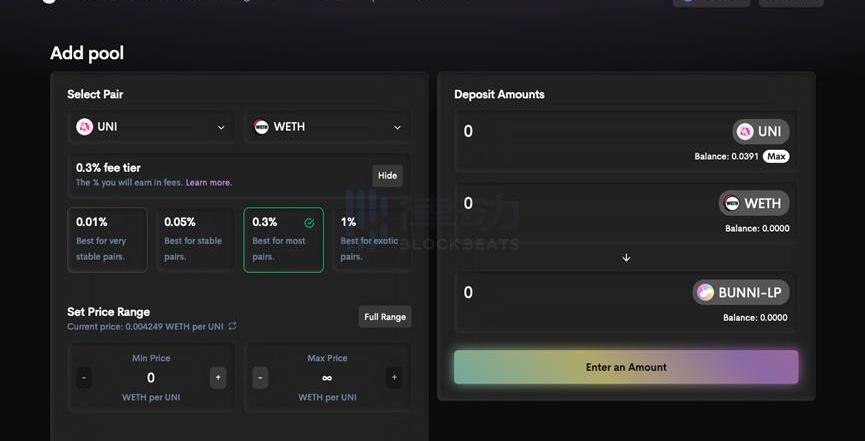Screen dimensions: 865x441
Task: Select the 0.01% fee tier option
Action: click(x=107, y=240)
